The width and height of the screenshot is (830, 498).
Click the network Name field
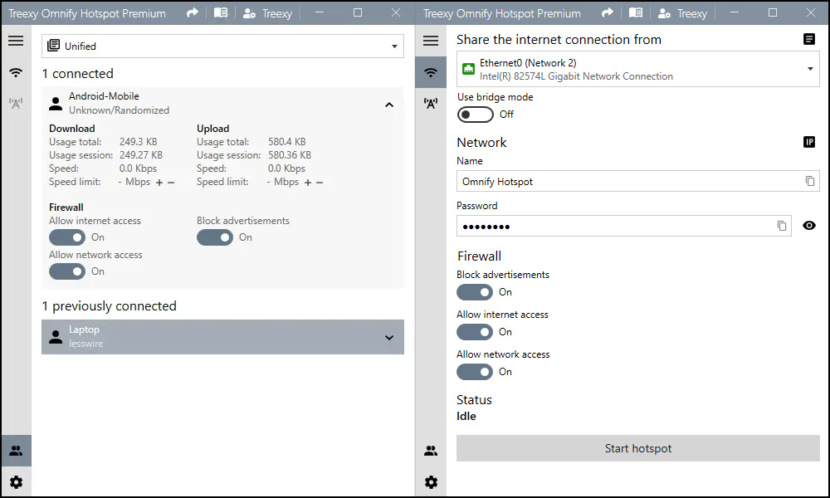pos(638,181)
